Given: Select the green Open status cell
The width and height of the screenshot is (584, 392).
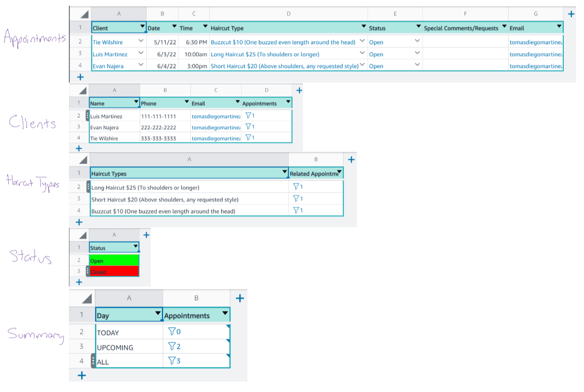Looking at the screenshot, I should [x=114, y=260].
